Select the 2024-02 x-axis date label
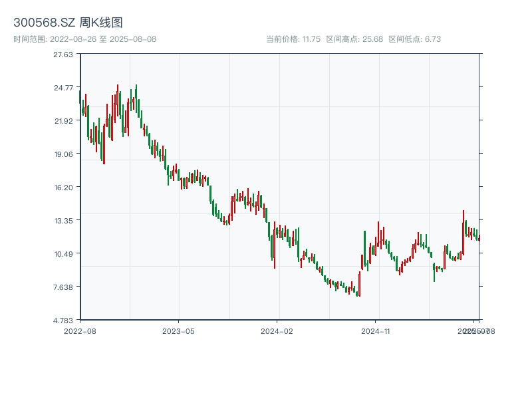The image size is (532, 399). click(x=277, y=331)
